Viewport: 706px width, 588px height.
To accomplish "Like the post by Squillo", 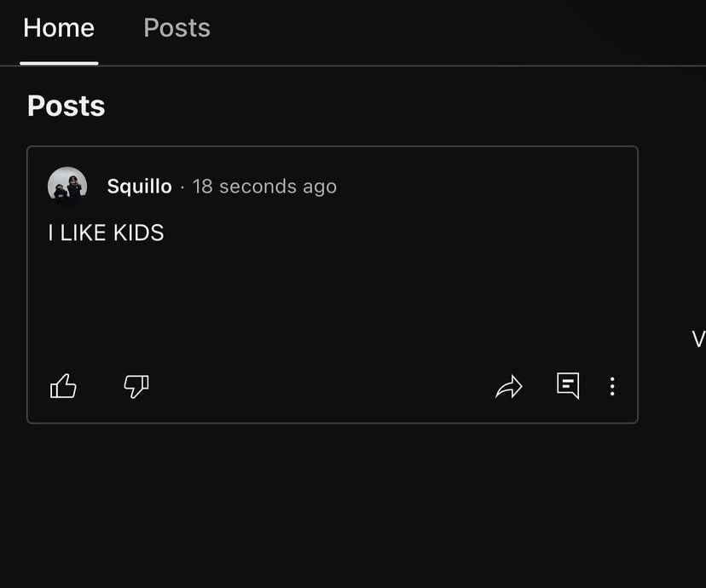I will tap(63, 387).
